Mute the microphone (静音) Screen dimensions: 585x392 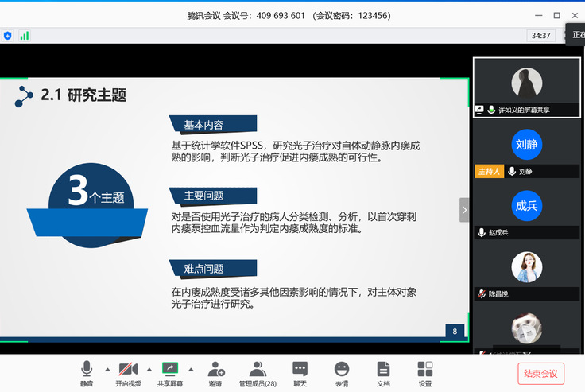coord(86,372)
